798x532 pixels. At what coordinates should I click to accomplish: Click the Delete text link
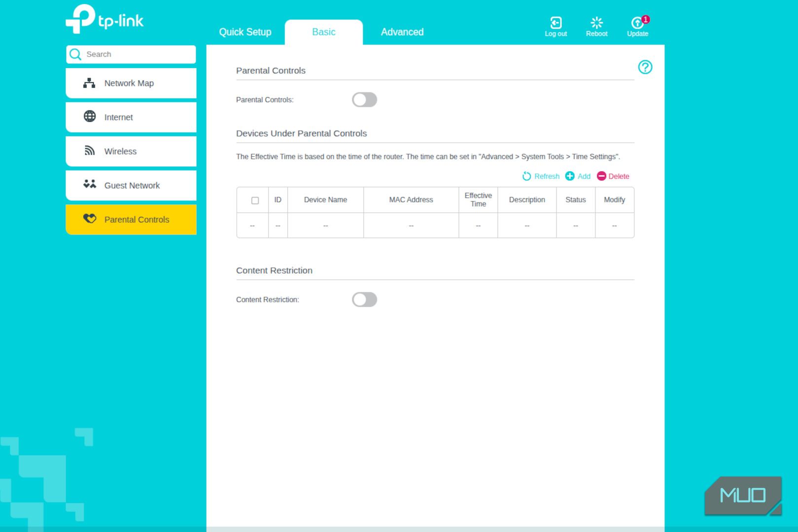click(619, 176)
